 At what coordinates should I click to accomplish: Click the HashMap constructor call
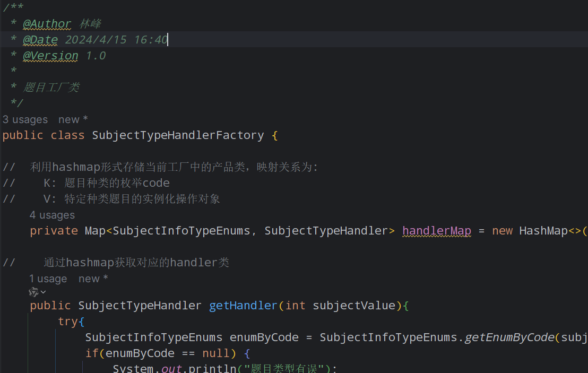[x=543, y=230]
